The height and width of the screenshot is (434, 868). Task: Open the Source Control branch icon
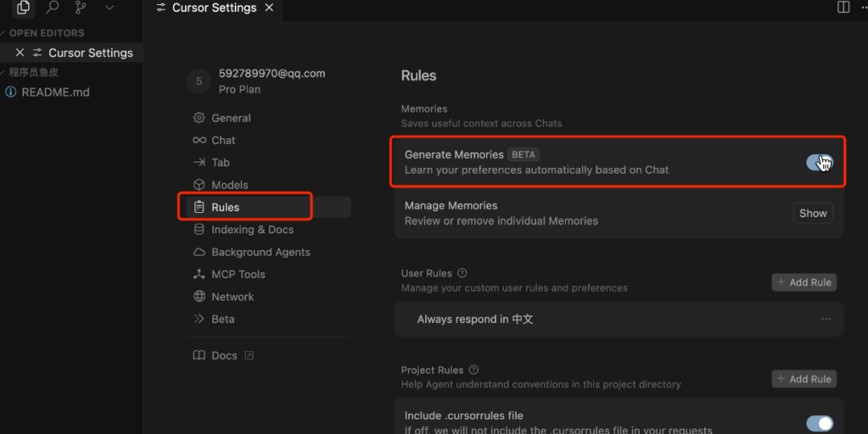coord(81,7)
